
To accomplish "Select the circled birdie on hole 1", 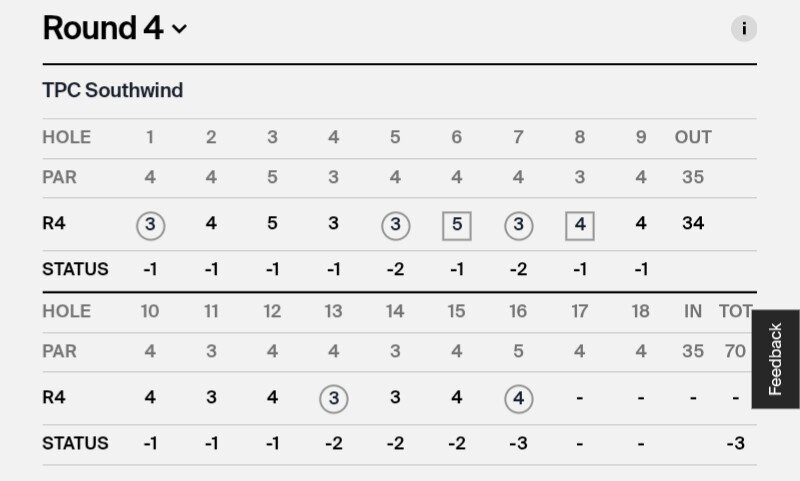I will point(151,225).
